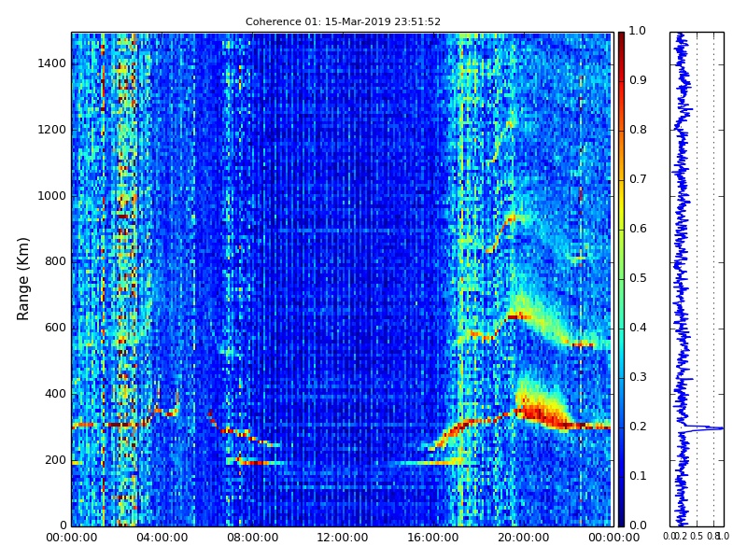
Task: Click the 12:00:00 time axis label
Action: click(x=343, y=538)
